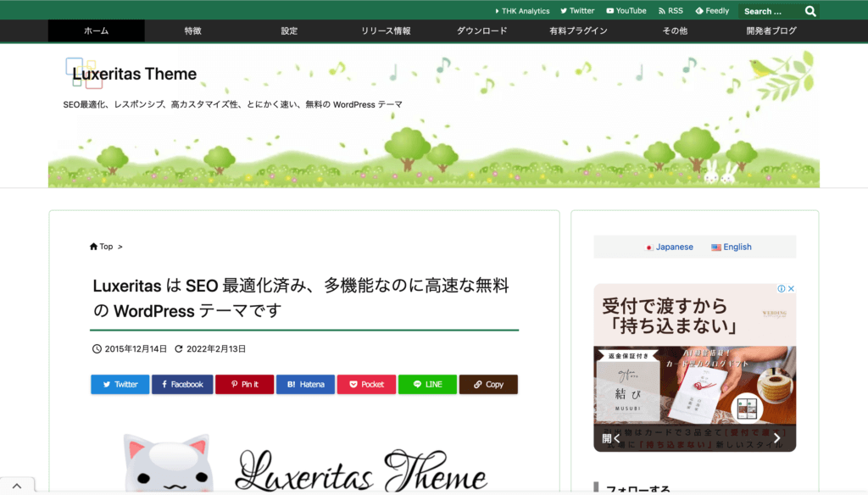Focus the Search input field
Screen dimensions: 868x495
771,11
